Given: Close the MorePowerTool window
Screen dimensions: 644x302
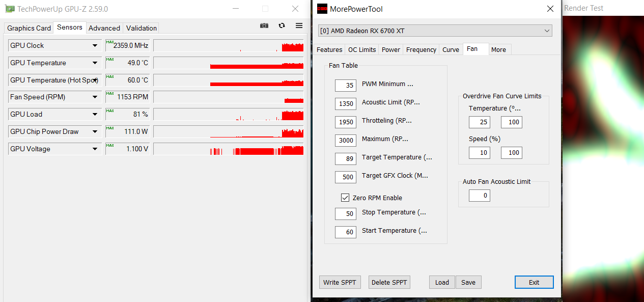Looking at the screenshot, I should pyautogui.click(x=550, y=9).
